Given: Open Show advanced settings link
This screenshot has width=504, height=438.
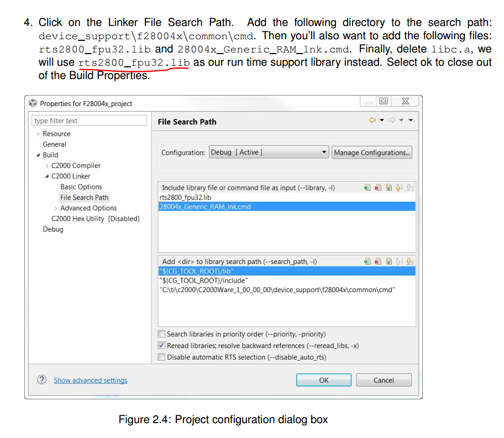Looking at the screenshot, I should point(90,380).
